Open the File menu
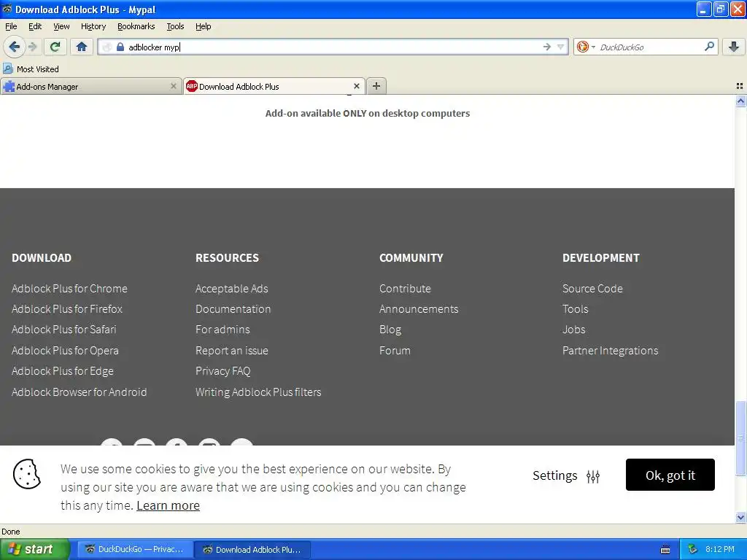 coord(11,26)
